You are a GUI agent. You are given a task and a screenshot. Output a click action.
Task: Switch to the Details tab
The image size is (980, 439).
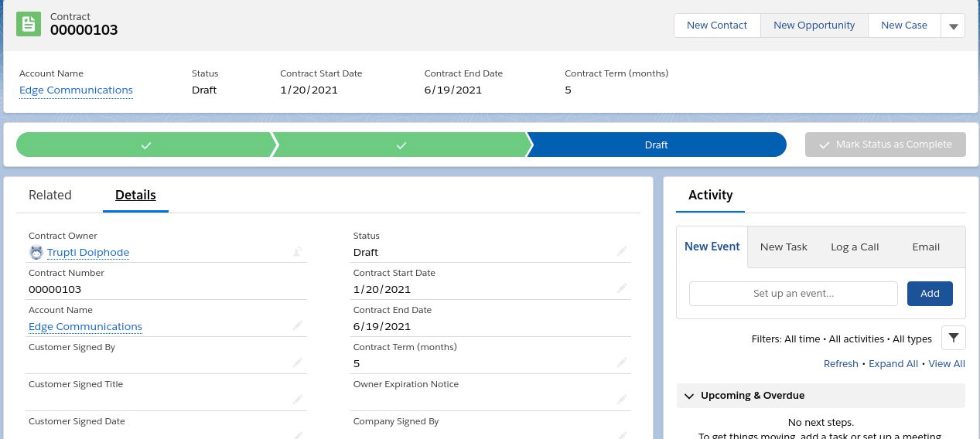(135, 195)
